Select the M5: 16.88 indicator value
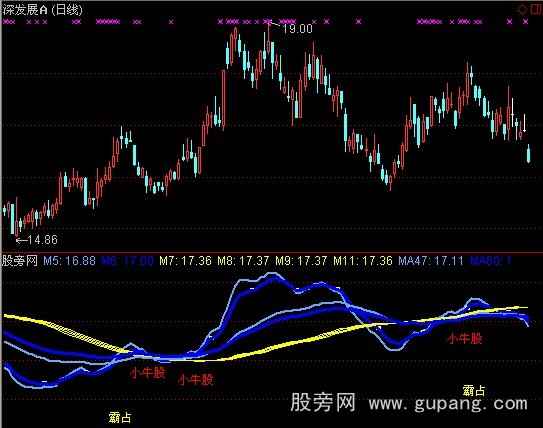 click(x=69, y=260)
